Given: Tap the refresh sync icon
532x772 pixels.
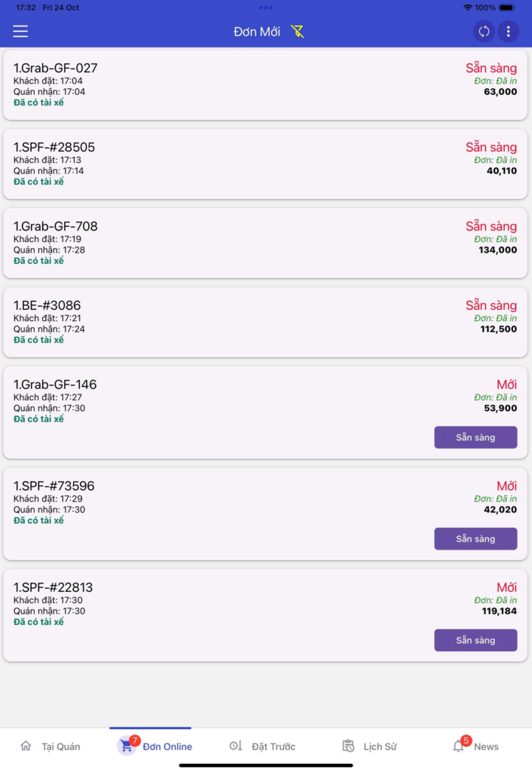Looking at the screenshot, I should tap(484, 31).
